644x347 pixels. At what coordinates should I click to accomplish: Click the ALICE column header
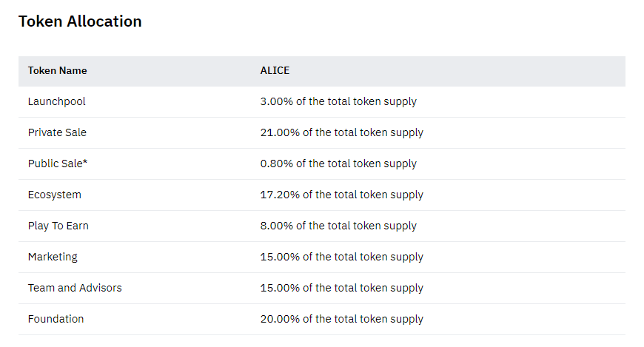tap(275, 71)
